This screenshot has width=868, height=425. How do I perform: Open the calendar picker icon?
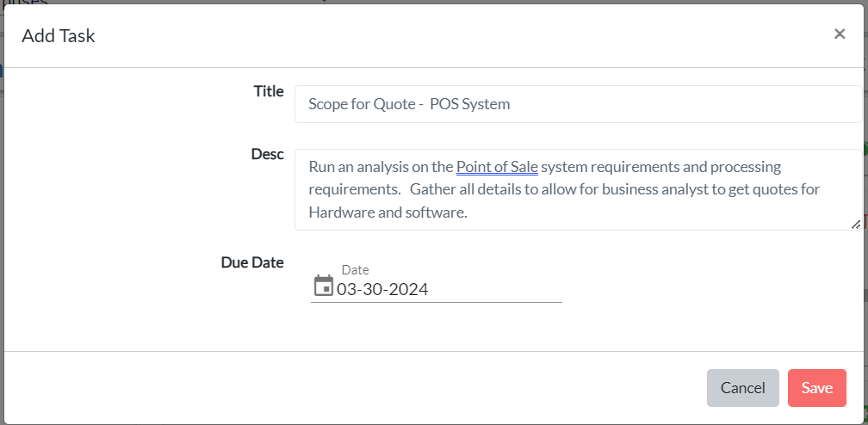click(323, 286)
